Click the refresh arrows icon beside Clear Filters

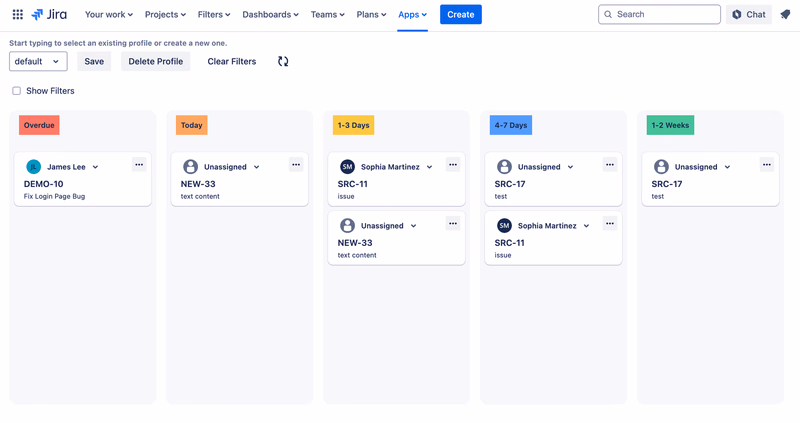coord(283,61)
